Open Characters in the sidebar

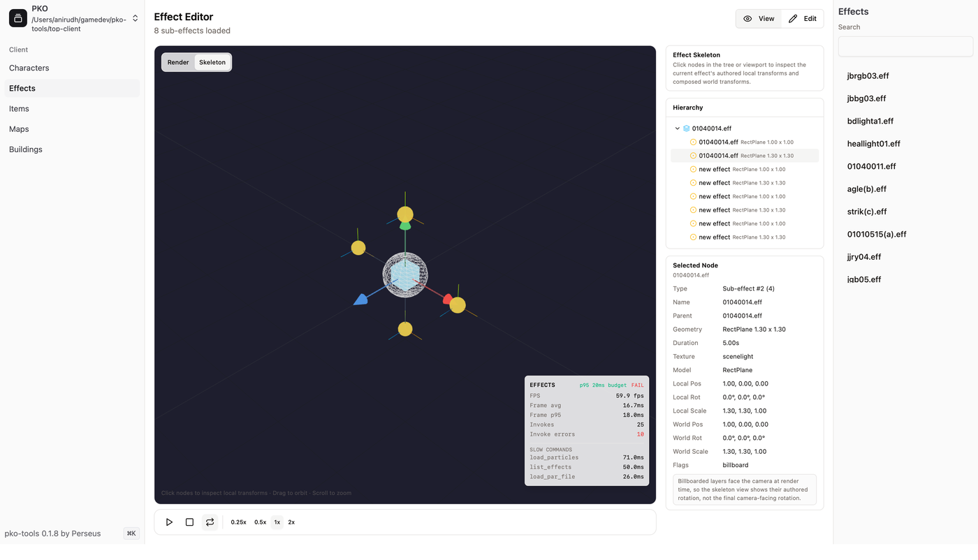tap(72, 68)
